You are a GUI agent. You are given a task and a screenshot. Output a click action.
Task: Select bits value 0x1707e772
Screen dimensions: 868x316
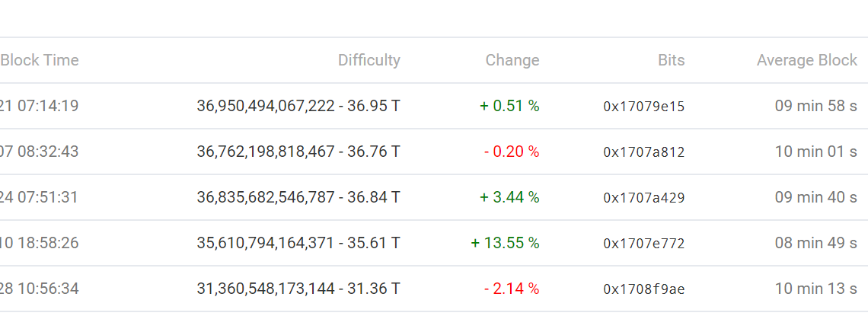[644, 244]
